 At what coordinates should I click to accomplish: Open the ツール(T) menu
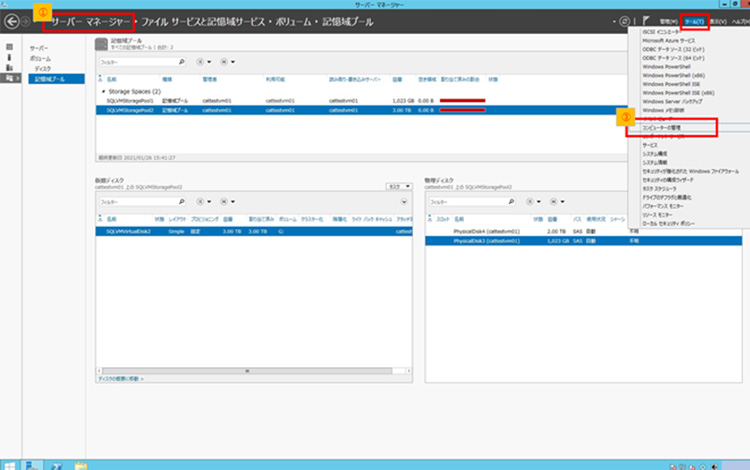[694, 21]
